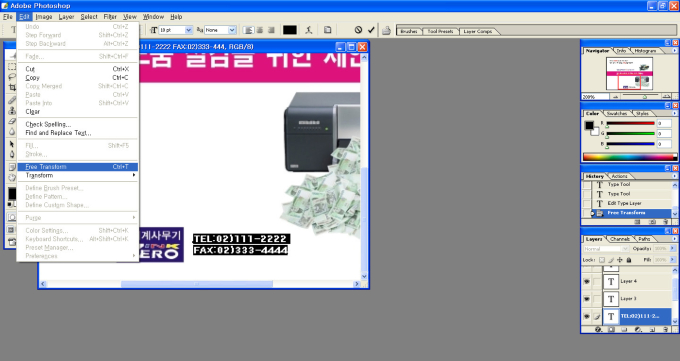Toggle the character palette icon
The image size is (680, 361).
tap(327, 30)
